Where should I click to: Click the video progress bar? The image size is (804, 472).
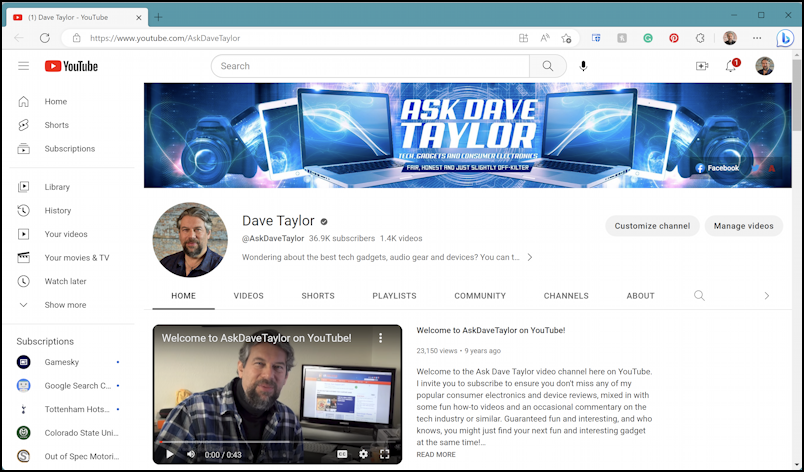coord(277,442)
